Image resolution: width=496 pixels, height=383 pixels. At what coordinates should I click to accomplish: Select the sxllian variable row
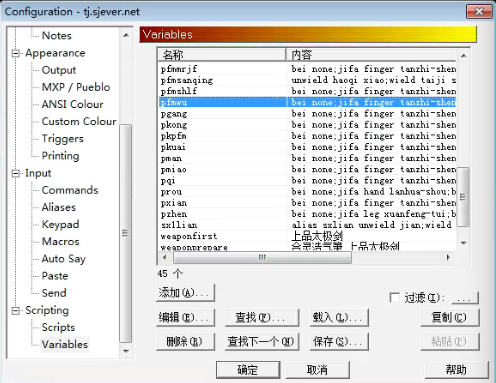tap(307, 225)
